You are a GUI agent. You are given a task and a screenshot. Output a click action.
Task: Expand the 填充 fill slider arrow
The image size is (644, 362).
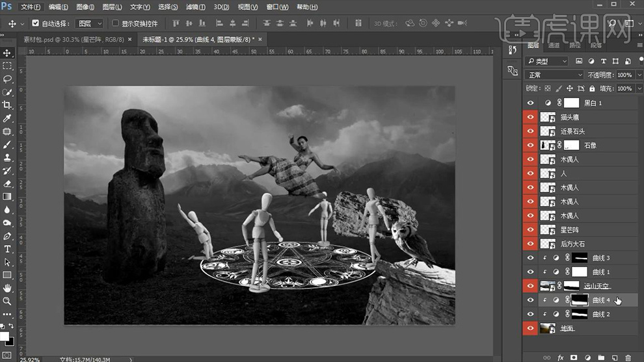click(x=639, y=88)
